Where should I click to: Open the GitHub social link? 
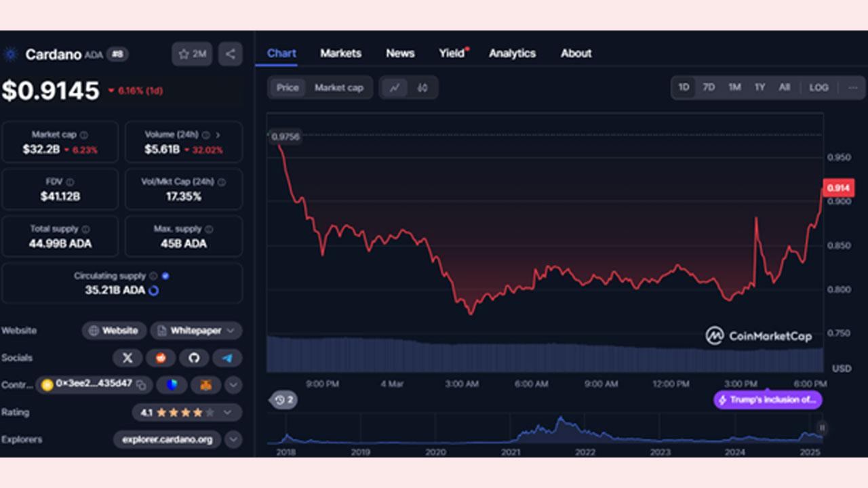(194, 358)
